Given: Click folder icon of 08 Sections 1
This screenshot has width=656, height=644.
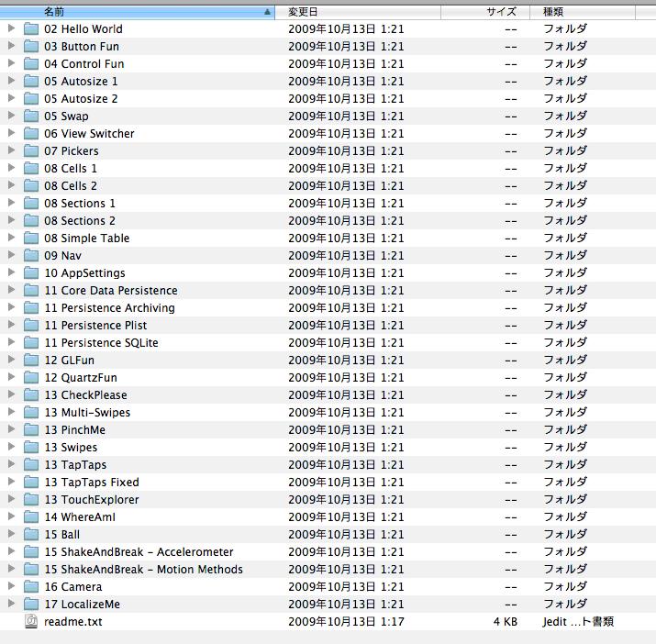Looking at the screenshot, I should click(x=31, y=204).
